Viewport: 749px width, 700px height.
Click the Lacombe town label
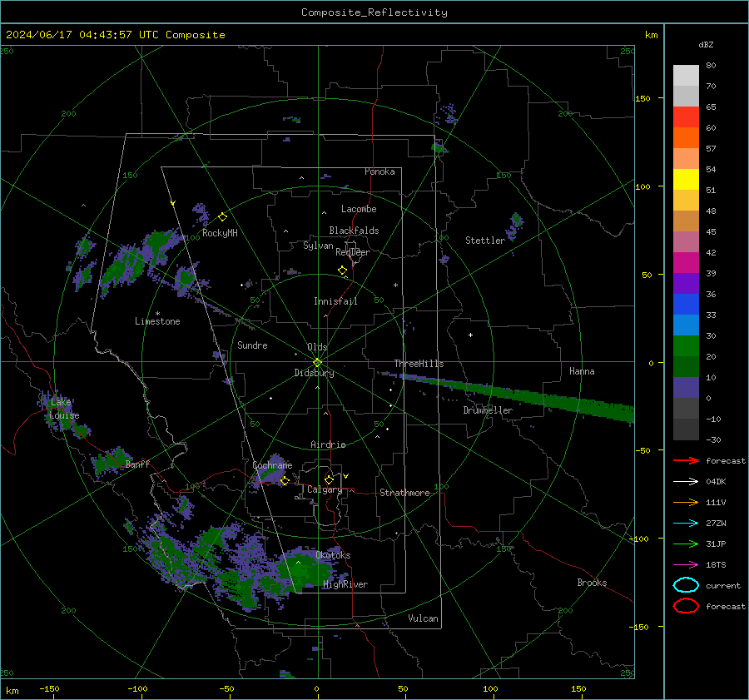click(x=359, y=209)
